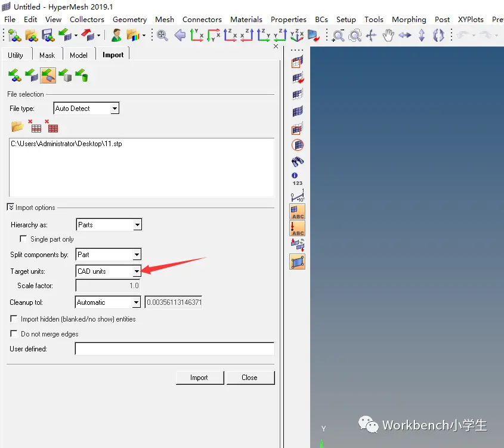Click the cleanup tolerance value field
This screenshot has height=448, width=504.
tap(174, 302)
